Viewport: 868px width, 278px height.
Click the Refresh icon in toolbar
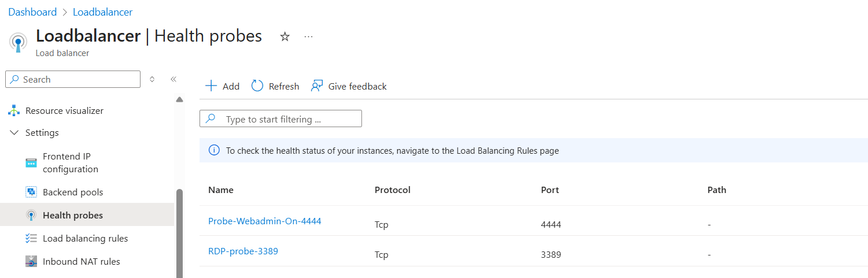click(x=257, y=86)
